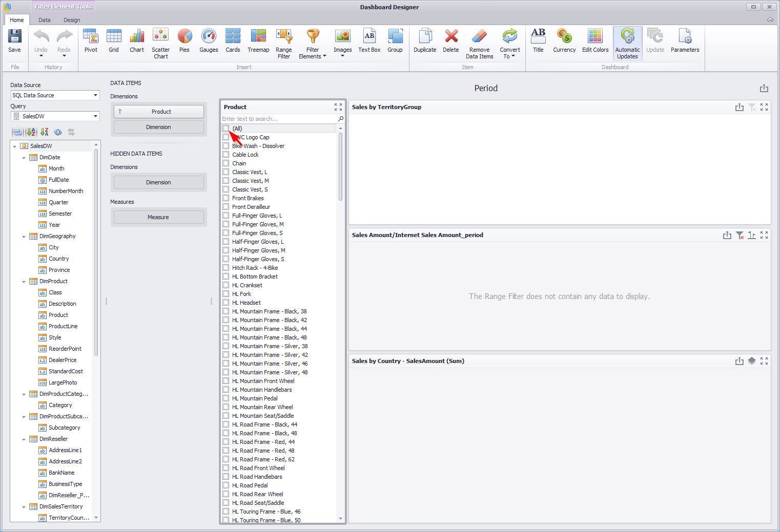Switch to the Design ribbon tab
This screenshot has width=780, height=532.
72,20
